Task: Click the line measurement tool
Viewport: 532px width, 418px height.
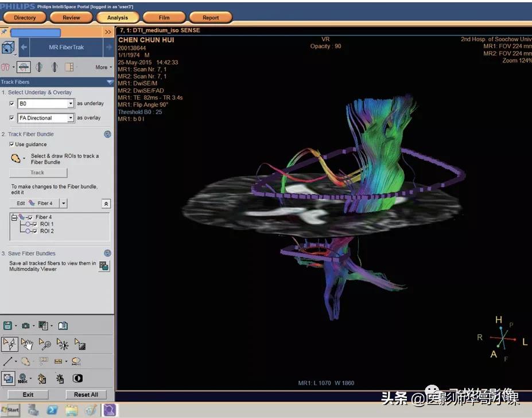Action: coord(7,361)
